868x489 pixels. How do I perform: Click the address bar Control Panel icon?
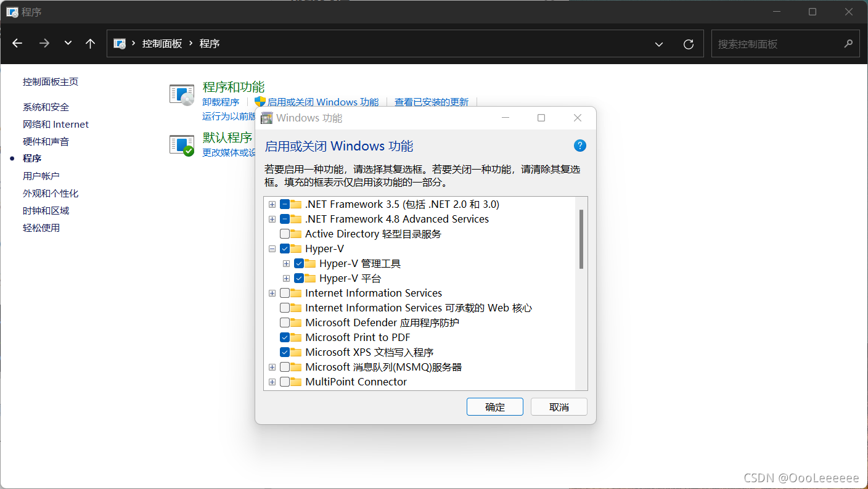[120, 44]
